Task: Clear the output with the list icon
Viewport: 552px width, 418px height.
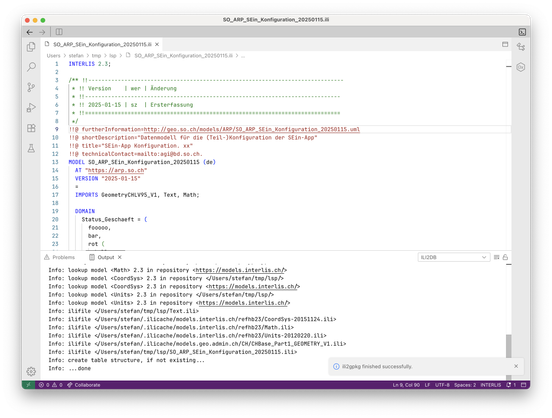Action: tap(496, 257)
